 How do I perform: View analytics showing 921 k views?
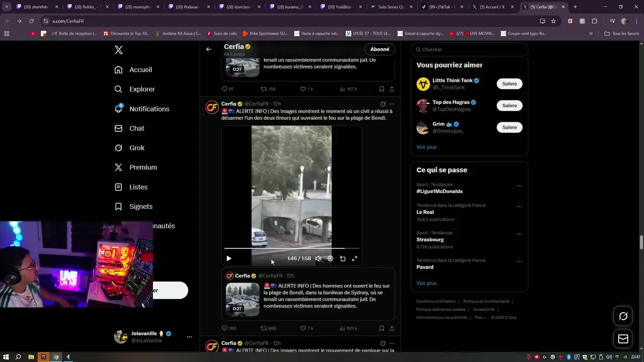[348, 328]
